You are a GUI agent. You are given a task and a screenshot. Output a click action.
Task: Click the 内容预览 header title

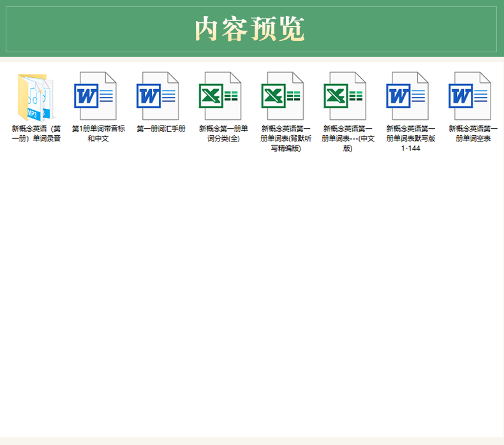coord(249,29)
